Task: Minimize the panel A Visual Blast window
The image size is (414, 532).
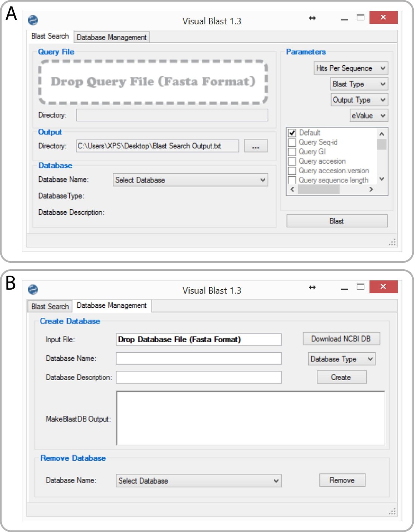Action: [345, 19]
